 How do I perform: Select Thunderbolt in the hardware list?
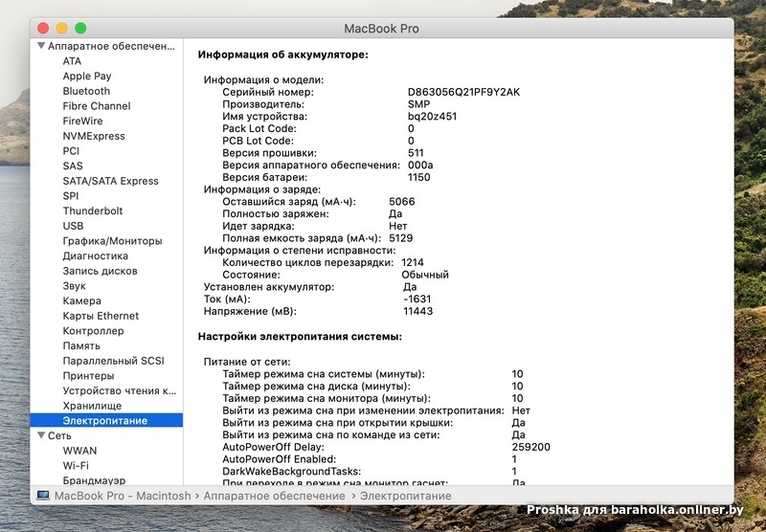click(x=93, y=211)
